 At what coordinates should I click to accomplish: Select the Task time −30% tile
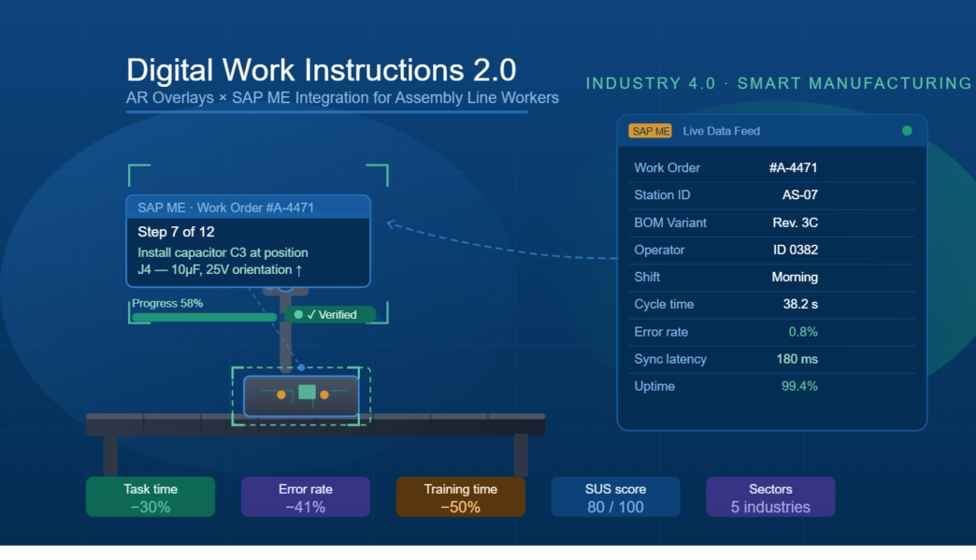[151, 497]
